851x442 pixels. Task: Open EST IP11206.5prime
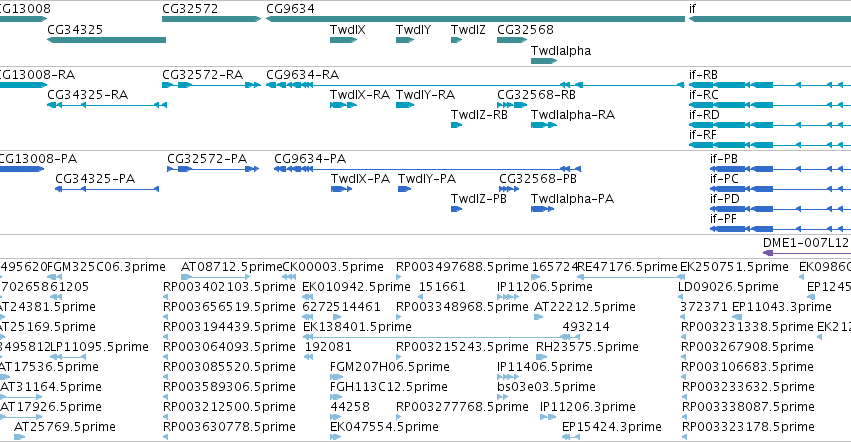coord(545,287)
